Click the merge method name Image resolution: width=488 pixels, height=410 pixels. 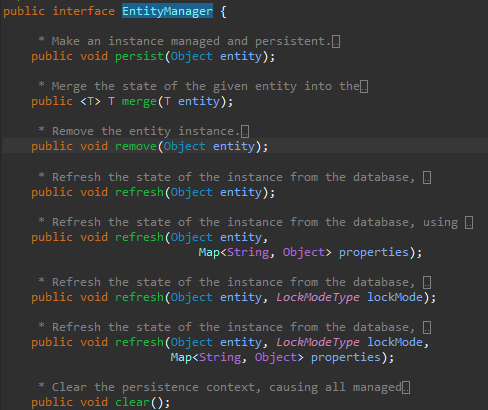pyautogui.click(x=139, y=101)
